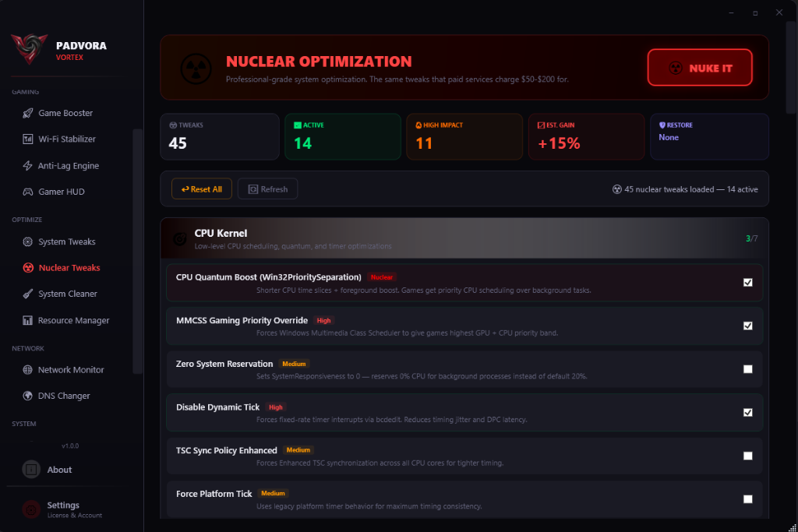
Task: Click the Anti-Lag Engine lightning icon
Action: [x=27, y=165]
